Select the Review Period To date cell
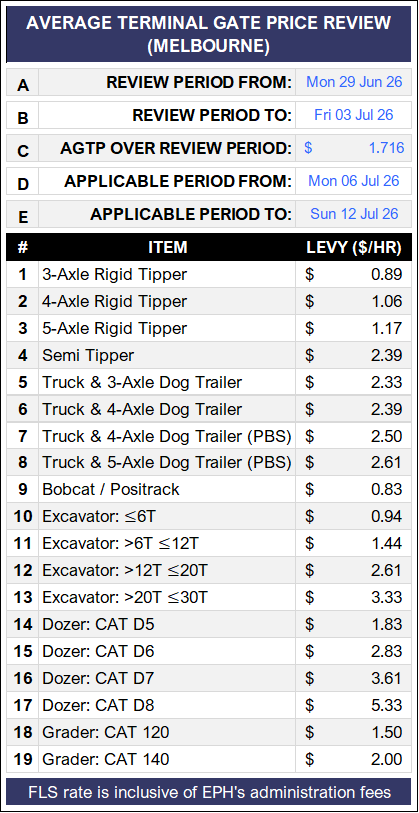This screenshot has height=813, width=419. 354,115
